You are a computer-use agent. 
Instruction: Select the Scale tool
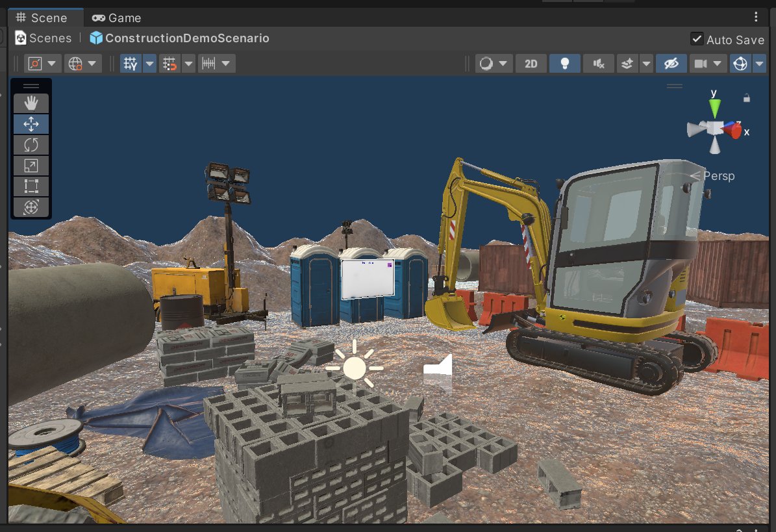point(31,166)
